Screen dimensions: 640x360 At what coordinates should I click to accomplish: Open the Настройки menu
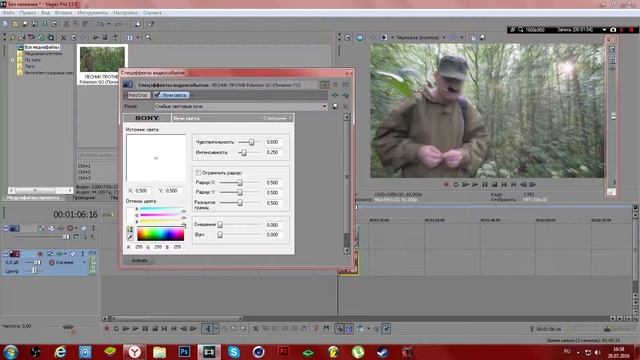(125, 13)
